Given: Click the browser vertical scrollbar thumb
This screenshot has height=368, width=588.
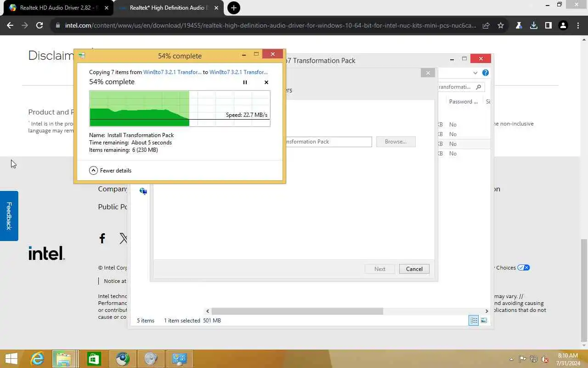Looking at the screenshot, I should point(584,291).
